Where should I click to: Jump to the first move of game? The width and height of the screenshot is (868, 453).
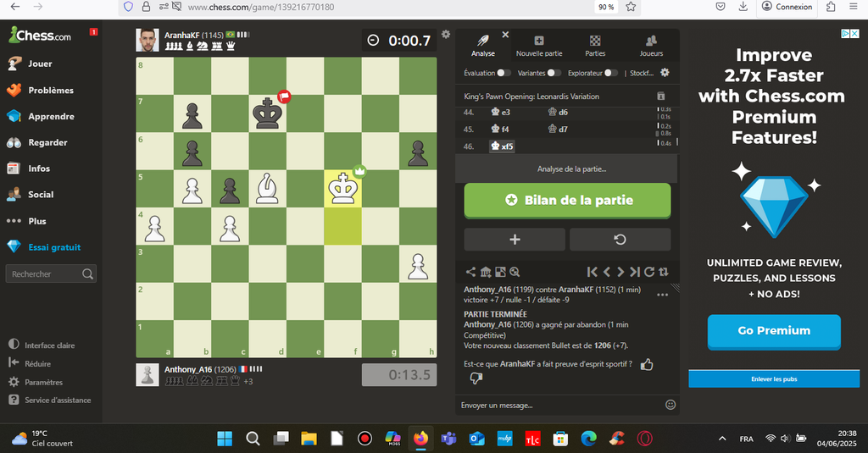593,272
